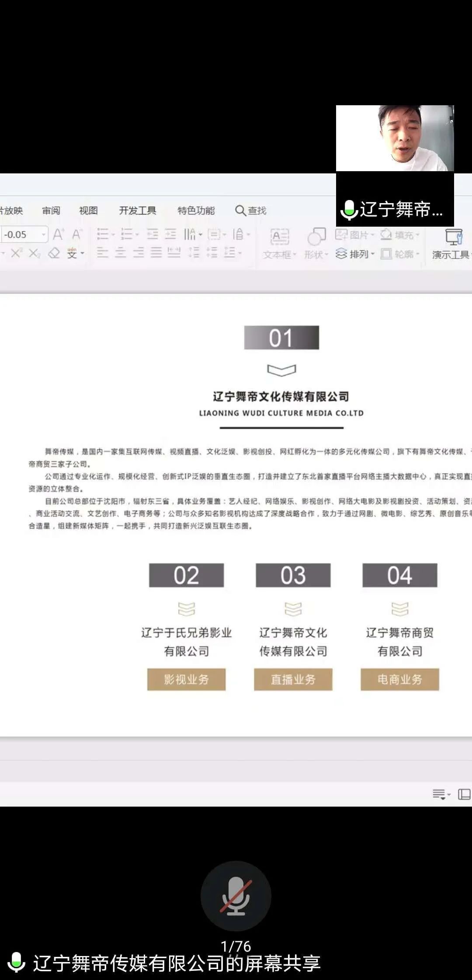Image resolution: width=472 pixels, height=980 pixels.
Task: Click the normal view icon in status bar
Action: point(464,794)
